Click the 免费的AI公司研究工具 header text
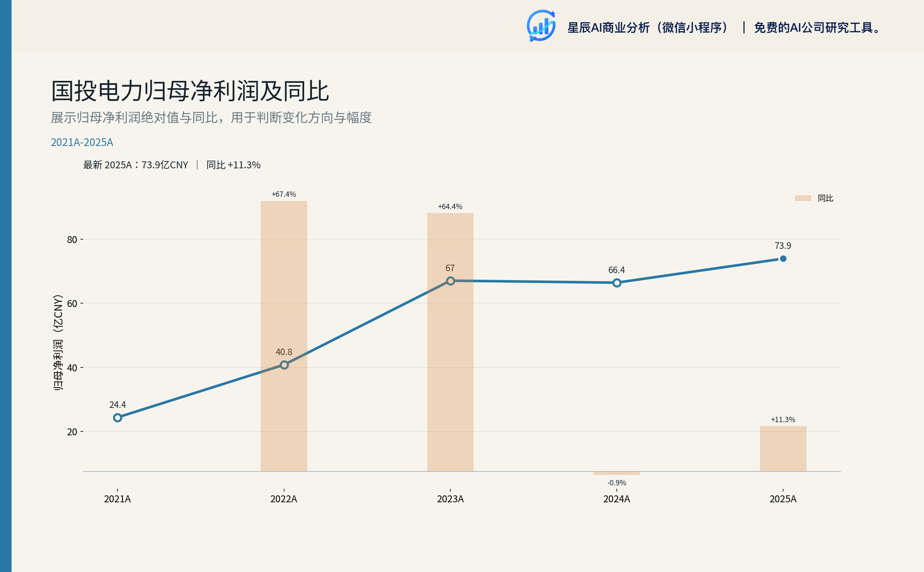This screenshot has height=572, width=924. pos(813,28)
